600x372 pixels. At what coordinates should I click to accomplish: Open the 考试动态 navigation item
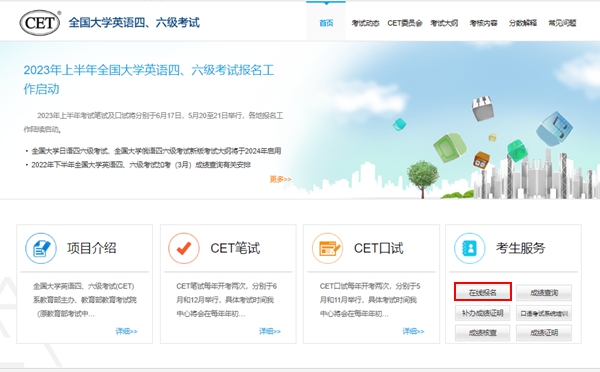[365, 23]
